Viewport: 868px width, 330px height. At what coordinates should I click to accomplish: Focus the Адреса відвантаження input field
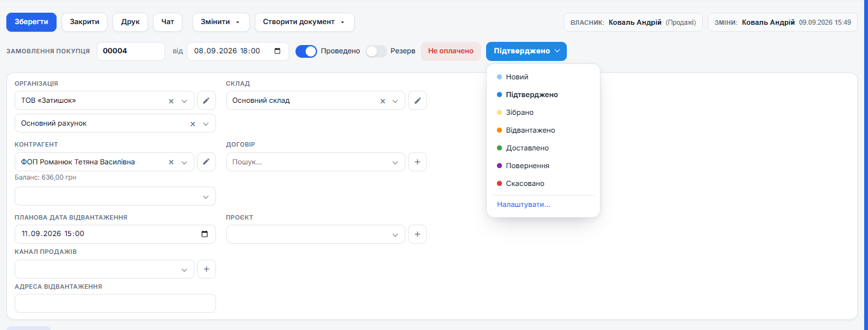pos(115,303)
